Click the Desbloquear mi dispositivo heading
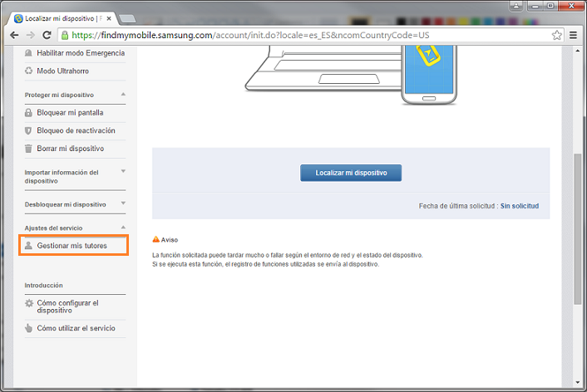Screen dimensions: 587x392 65,204
